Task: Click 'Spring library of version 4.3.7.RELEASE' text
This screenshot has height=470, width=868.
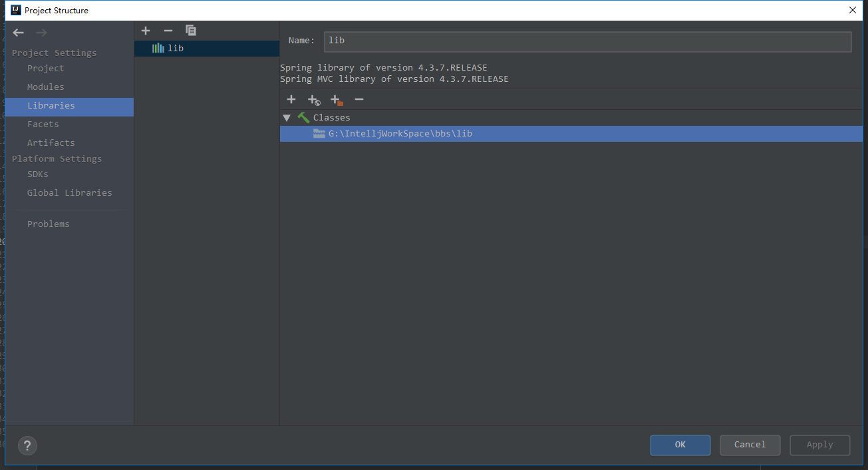Action: (384, 68)
